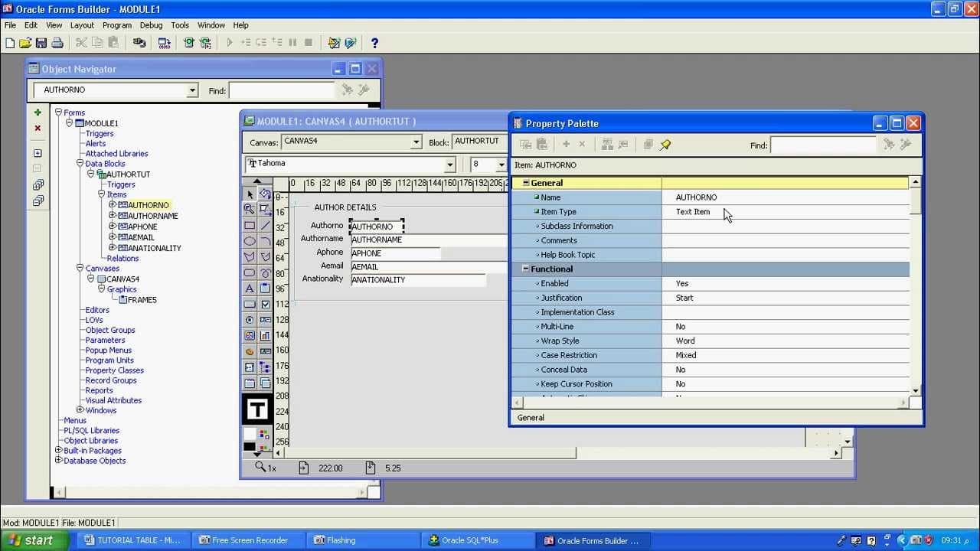The image size is (980, 551).
Task: Open the Debug menu
Action: pyautogui.click(x=151, y=25)
